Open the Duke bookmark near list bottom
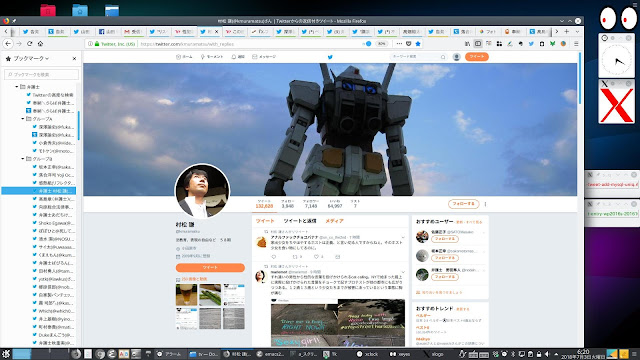The height and width of the screenshot is (360, 640). click(53, 335)
